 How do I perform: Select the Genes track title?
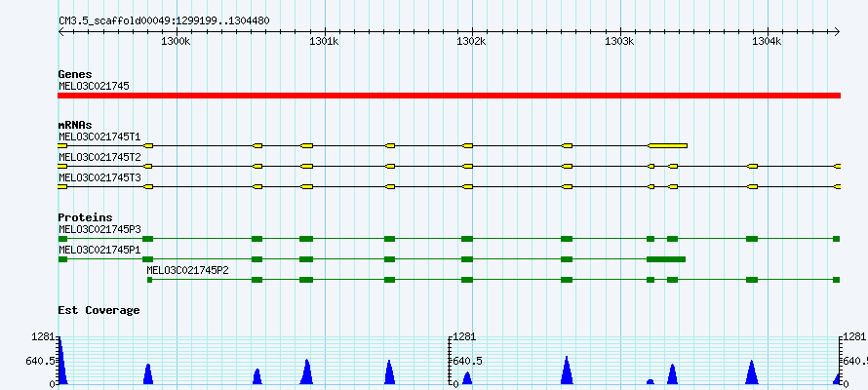point(75,74)
